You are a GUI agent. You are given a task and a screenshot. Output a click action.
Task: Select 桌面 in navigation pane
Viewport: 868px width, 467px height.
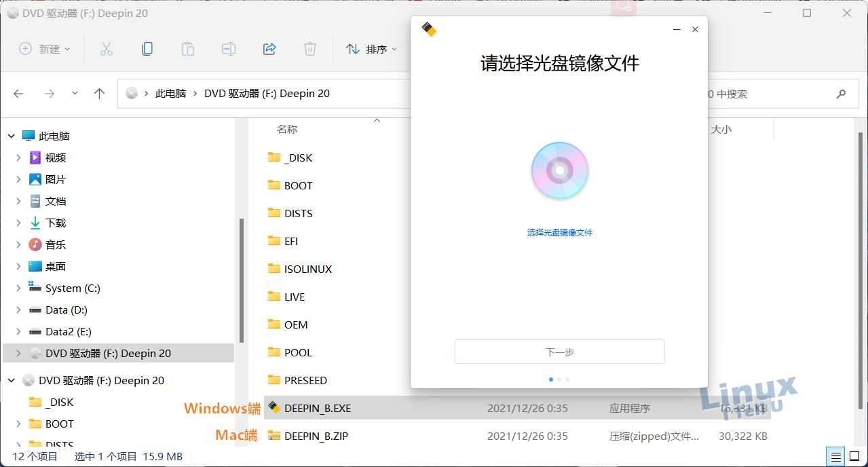[x=56, y=266]
